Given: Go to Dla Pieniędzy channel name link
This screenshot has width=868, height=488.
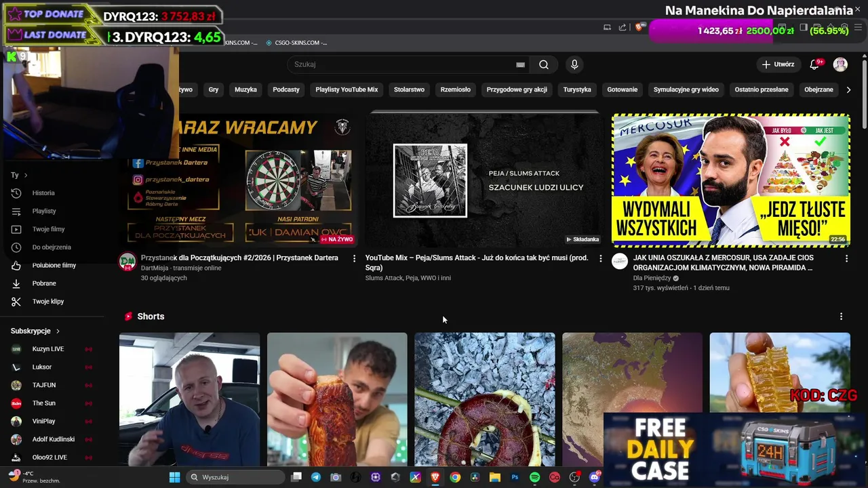Looking at the screenshot, I should click(652, 278).
